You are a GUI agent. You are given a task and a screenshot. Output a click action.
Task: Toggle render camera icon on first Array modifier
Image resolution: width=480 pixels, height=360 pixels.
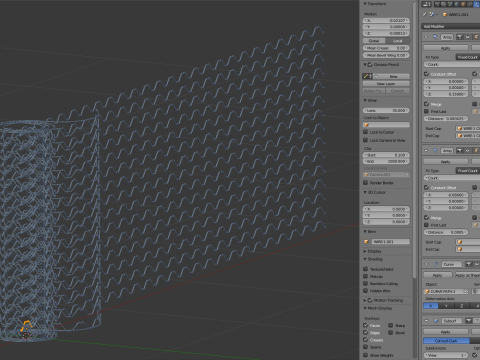tap(459, 37)
